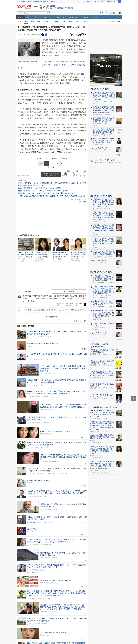
Task: Click the 新しい視点 exclamation reaction icon
Action: click(x=83, y=173)
